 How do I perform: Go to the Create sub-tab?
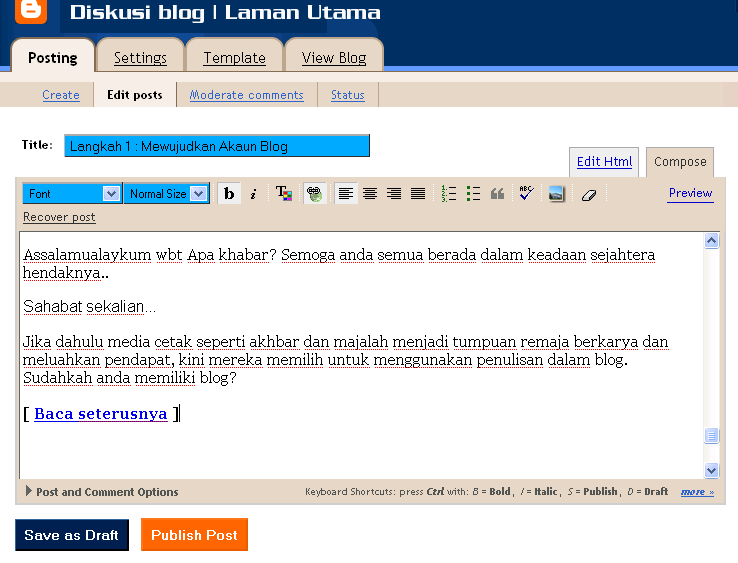click(61, 95)
